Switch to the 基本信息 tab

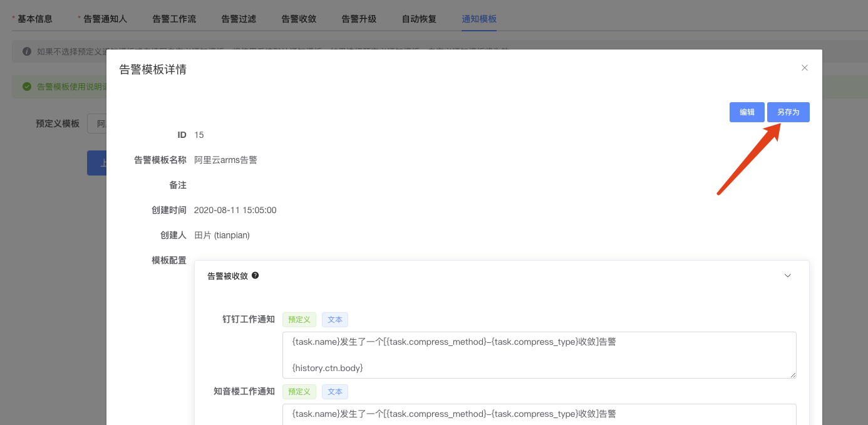pos(34,19)
